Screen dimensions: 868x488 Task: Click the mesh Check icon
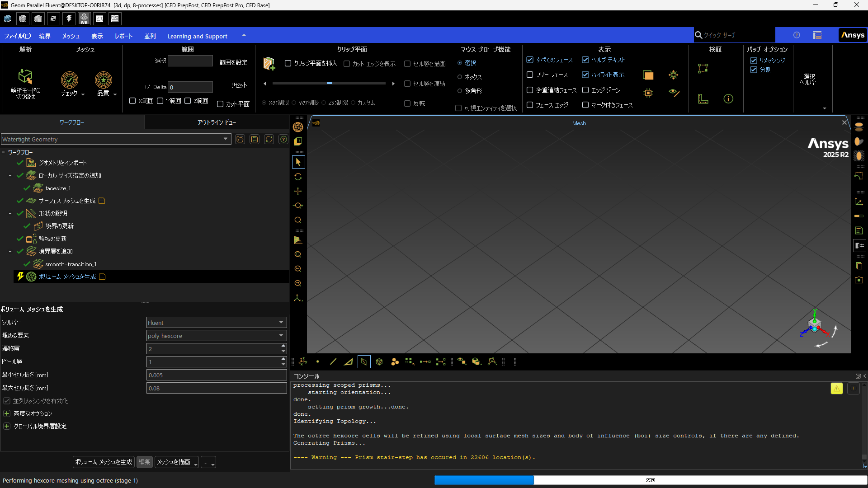click(x=70, y=80)
